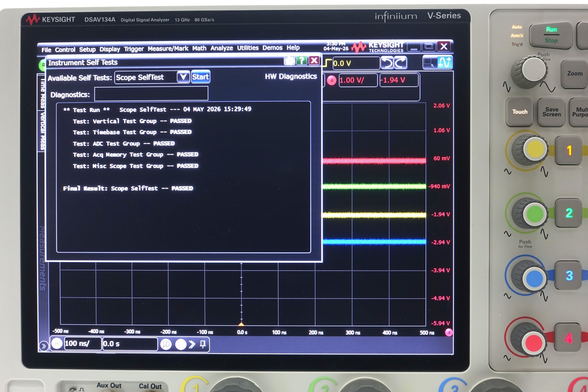The height and width of the screenshot is (392, 588).
Task: Click the -1.94 V offset field
Action: tap(399, 80)
